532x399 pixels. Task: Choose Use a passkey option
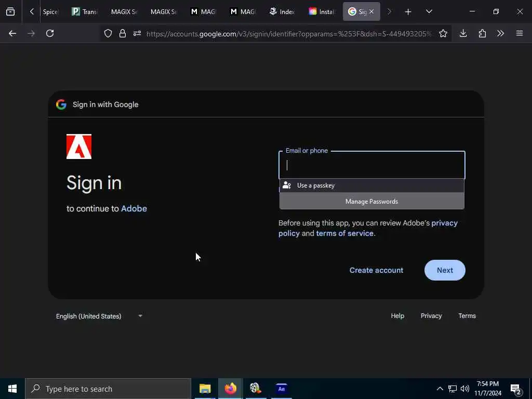coord(372,185)
